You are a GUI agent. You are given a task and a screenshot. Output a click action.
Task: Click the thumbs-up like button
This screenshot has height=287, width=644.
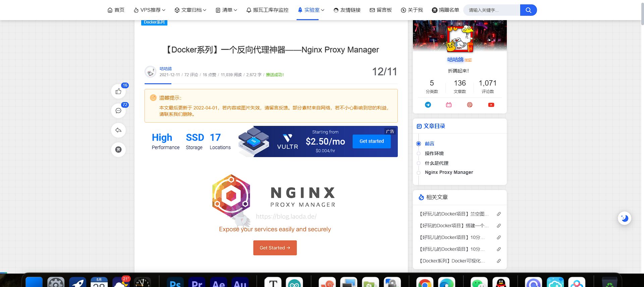point(118,91)
